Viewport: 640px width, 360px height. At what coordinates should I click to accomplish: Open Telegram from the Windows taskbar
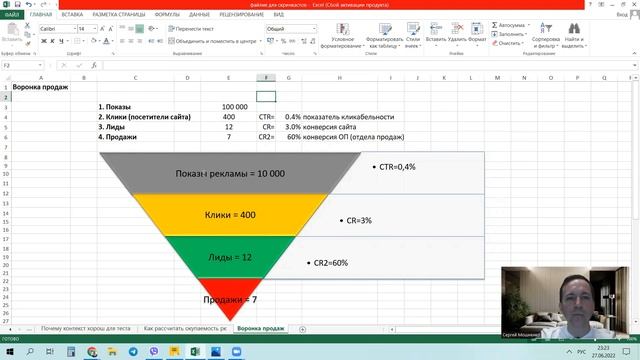pyautogui.click(x=133, y=351)
